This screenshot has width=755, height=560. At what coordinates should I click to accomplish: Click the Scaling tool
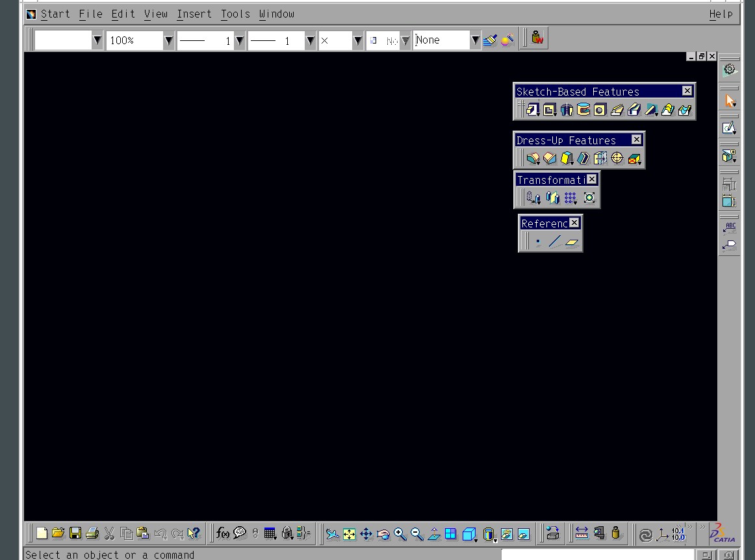(589, 198)
